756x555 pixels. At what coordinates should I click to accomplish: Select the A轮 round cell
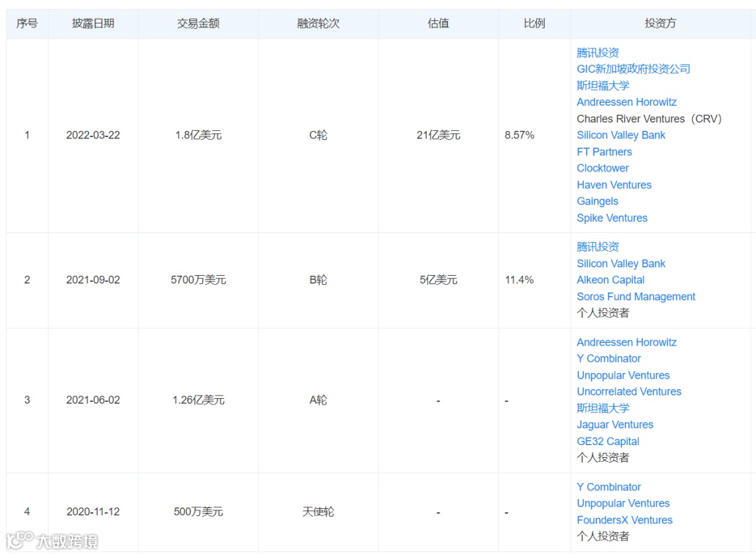[x=318, y=400]
